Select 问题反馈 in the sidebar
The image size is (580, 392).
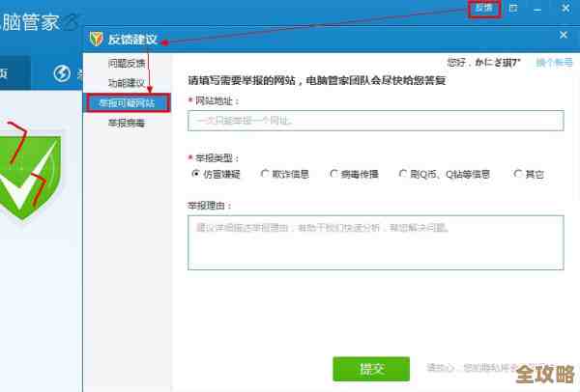point(127,64)
